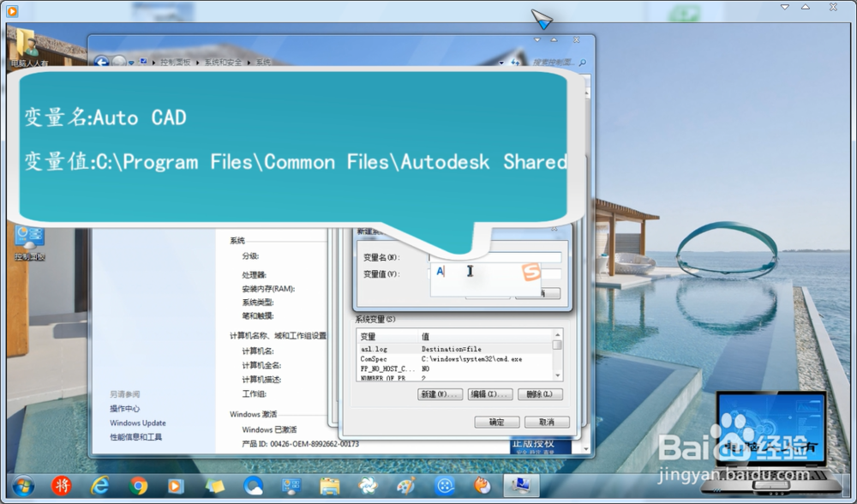The width and height of the screenshot is (857, 504).
Task: Click the Sogou input method S logo
Action: tap(530, 272)
